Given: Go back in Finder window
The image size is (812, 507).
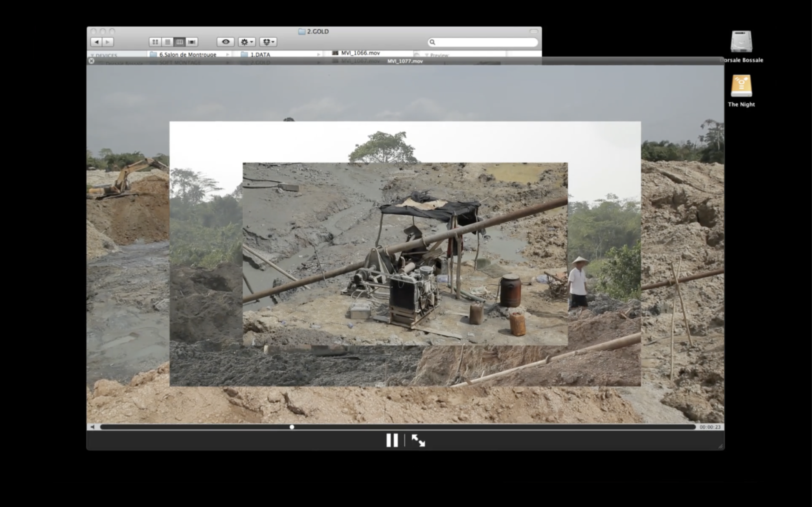Looking at the screenshot, I should tap(96, 42).
